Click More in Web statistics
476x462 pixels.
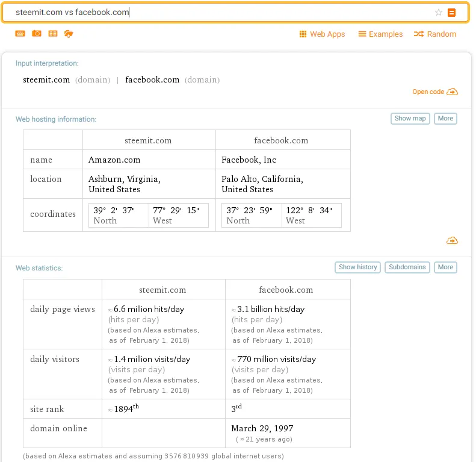(x=445, y=267)
